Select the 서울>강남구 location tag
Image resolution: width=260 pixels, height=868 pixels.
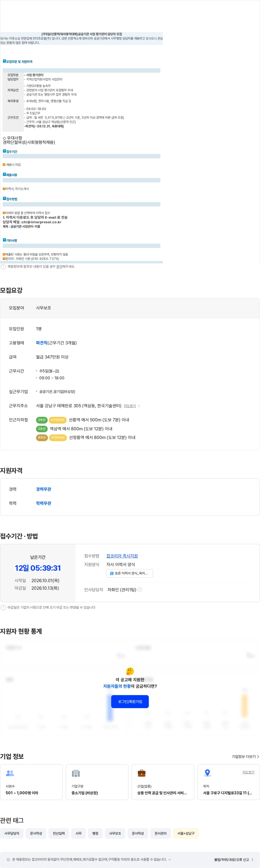tap(186, 833)
